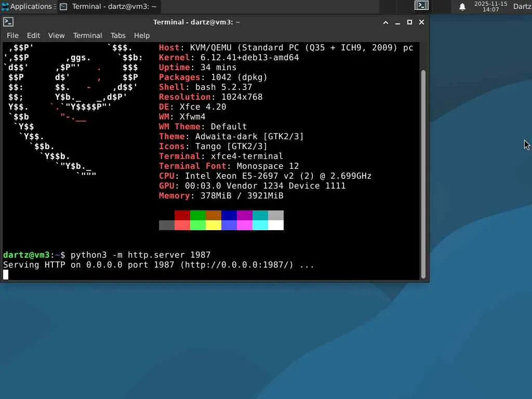Click the white color block
Viewport: 532px width, 399px height.
coord(276,225)
